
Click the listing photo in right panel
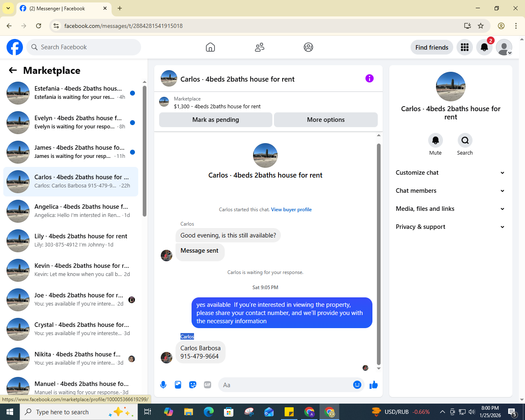pyautogui.click(x=451, y=87)
